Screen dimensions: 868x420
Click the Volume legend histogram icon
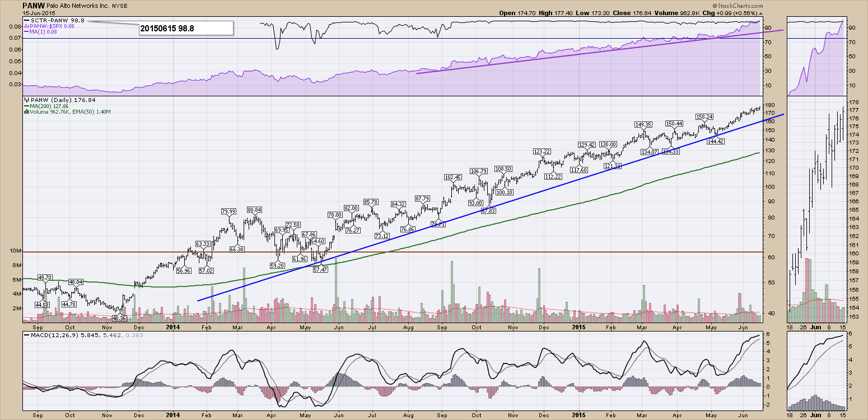pyautogui.click(x=25, y=112)
